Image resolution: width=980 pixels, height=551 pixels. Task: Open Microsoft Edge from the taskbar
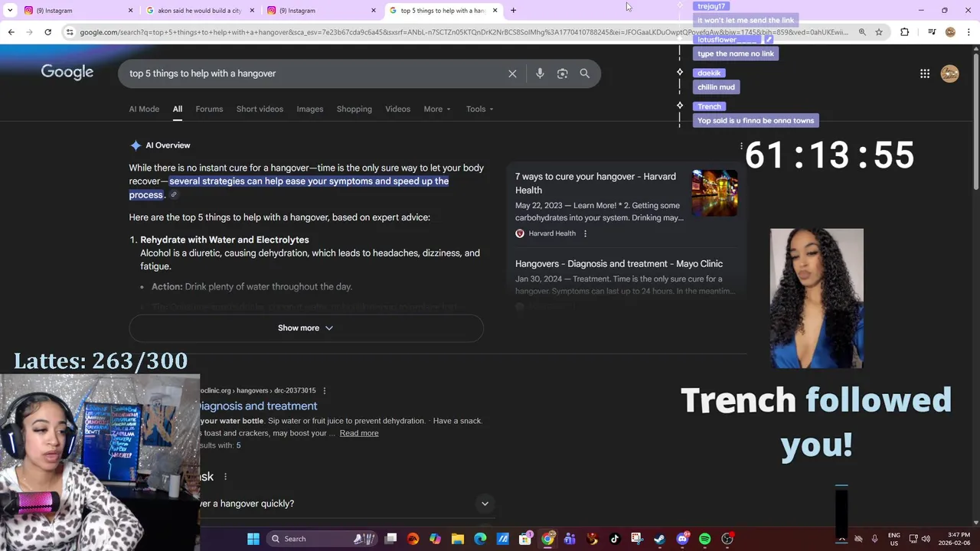click(480, 539)
